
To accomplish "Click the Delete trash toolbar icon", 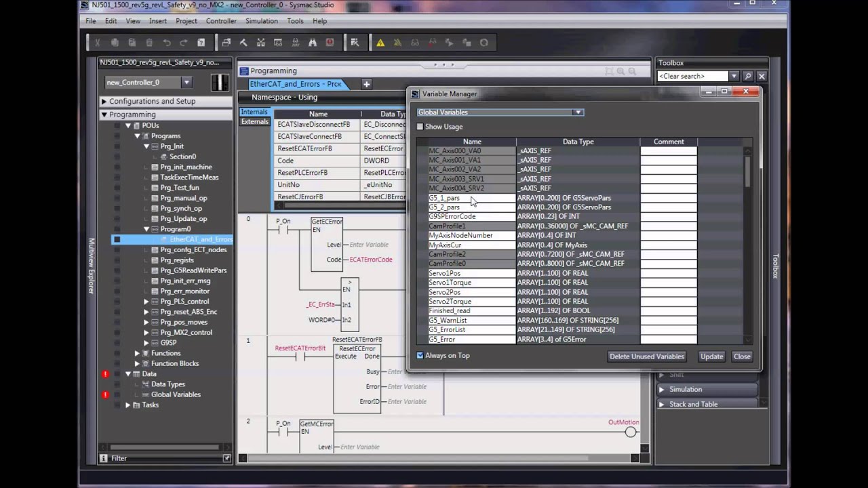I will click(149, 43).
